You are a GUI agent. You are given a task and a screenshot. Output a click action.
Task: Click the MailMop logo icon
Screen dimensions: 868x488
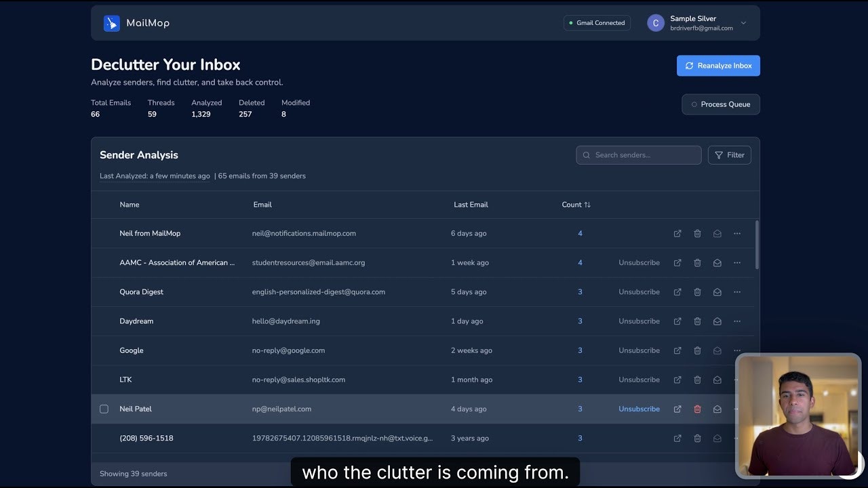(x=111, y=23)
